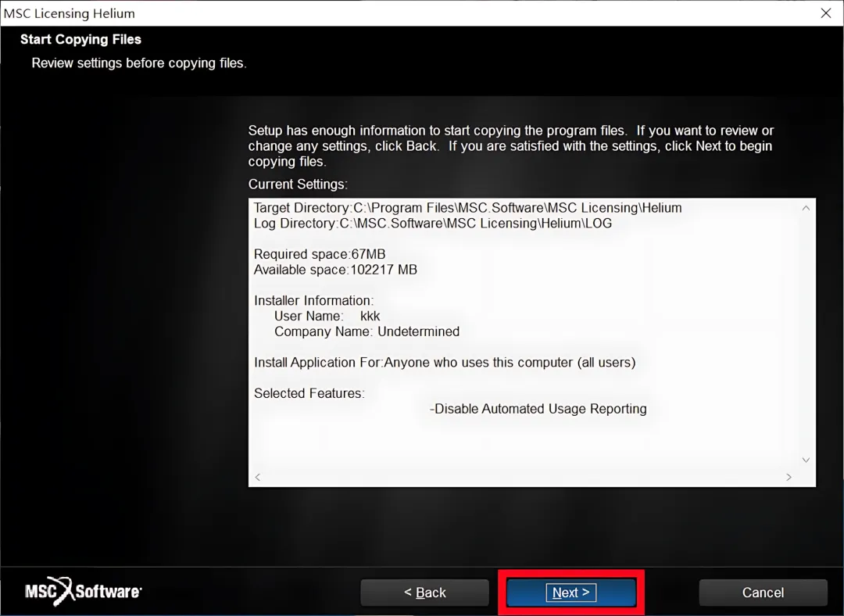This screenshot has width=844, height=616.
Task: Click the MSC Software logo
Action: click(84, 591)
